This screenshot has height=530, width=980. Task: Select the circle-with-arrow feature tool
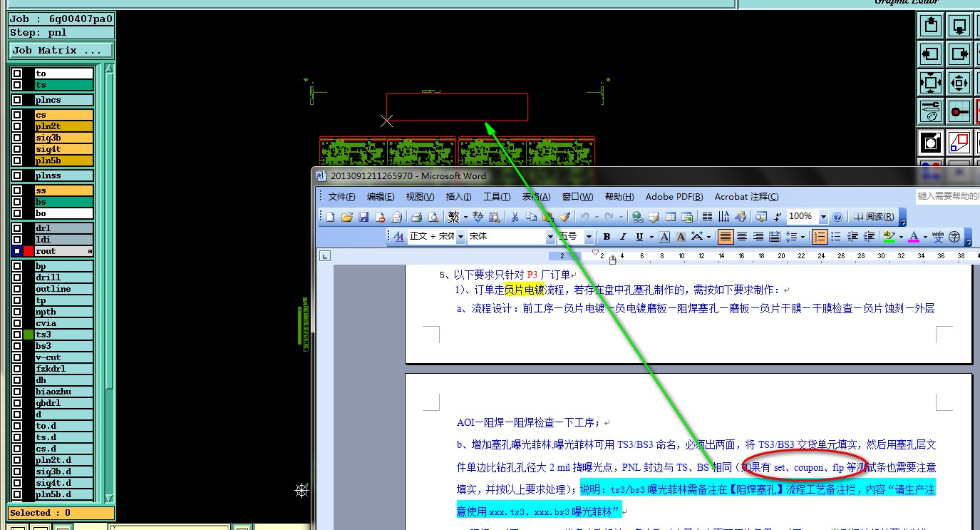931,142
